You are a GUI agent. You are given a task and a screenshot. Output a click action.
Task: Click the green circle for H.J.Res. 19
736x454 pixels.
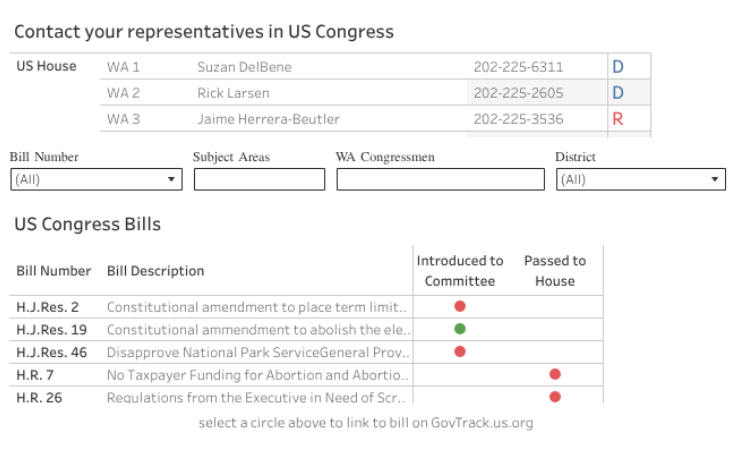tap(460, 329)
